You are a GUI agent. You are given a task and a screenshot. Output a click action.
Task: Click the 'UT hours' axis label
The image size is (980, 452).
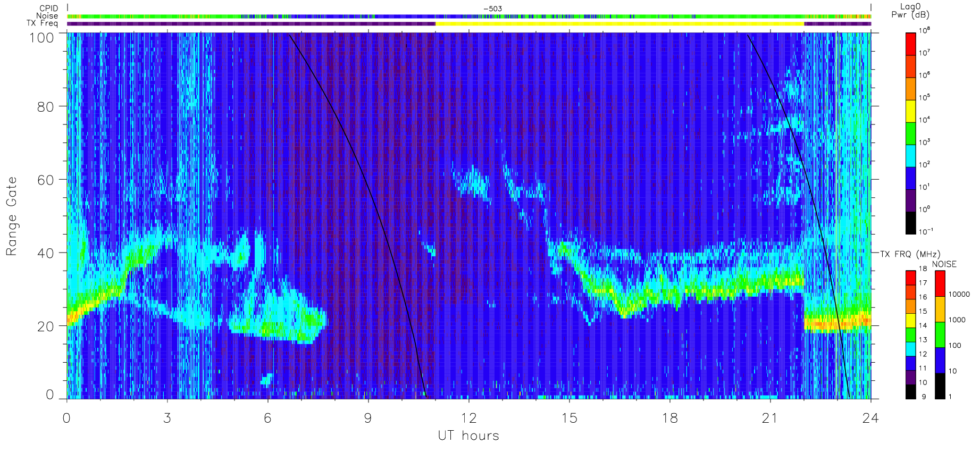tap(468, 436)
